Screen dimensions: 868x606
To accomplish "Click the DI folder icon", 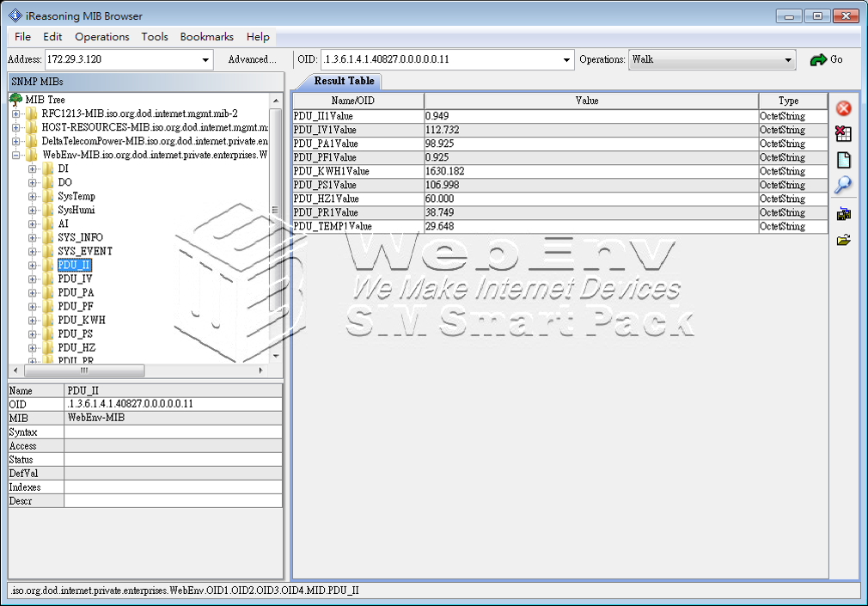I will 47,168.
